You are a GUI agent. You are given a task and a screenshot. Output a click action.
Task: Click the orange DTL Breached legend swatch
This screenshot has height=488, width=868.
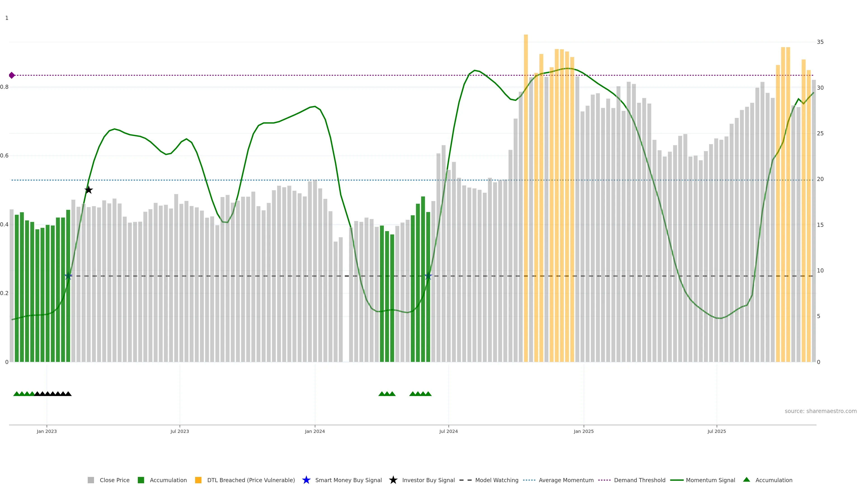pyautogui.click(x=198, y=480)
